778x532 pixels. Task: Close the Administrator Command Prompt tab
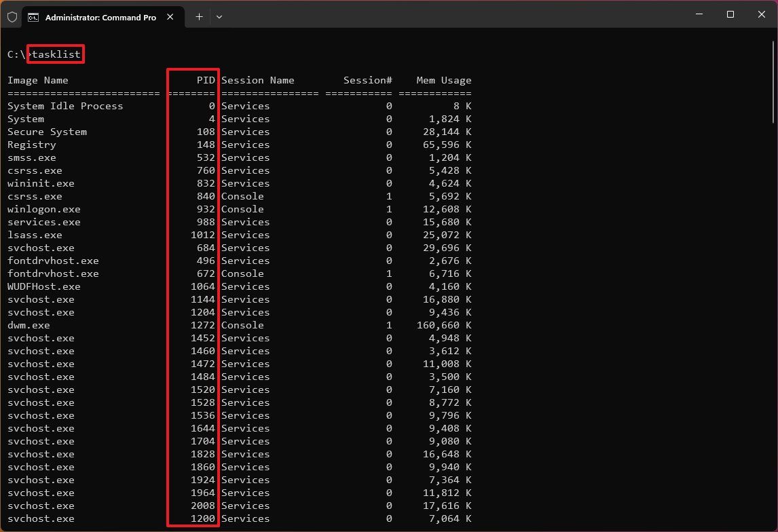(x=170, y=17)
